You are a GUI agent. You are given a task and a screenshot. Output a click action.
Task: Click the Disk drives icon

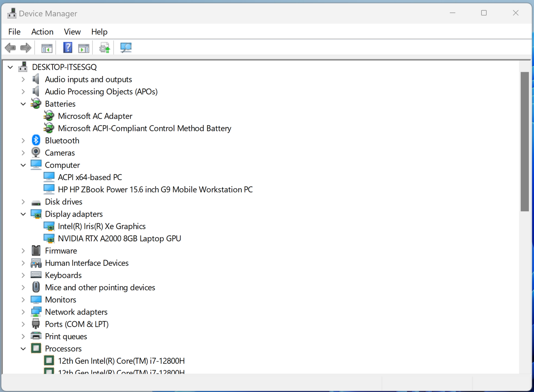click(36, 202)
